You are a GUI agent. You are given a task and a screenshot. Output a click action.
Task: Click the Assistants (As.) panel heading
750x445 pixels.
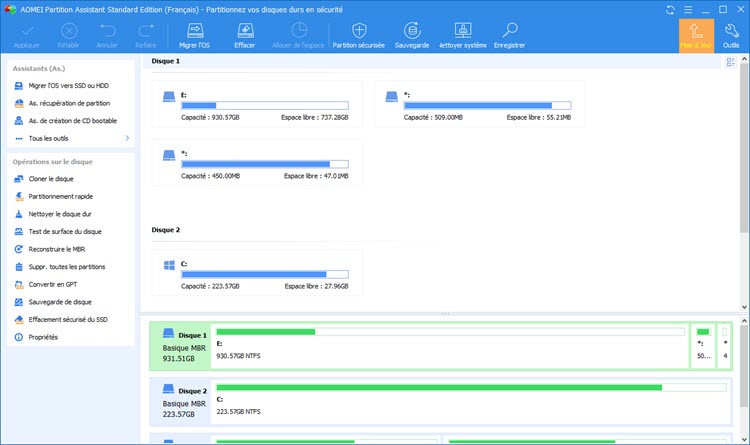pos(39,69)
